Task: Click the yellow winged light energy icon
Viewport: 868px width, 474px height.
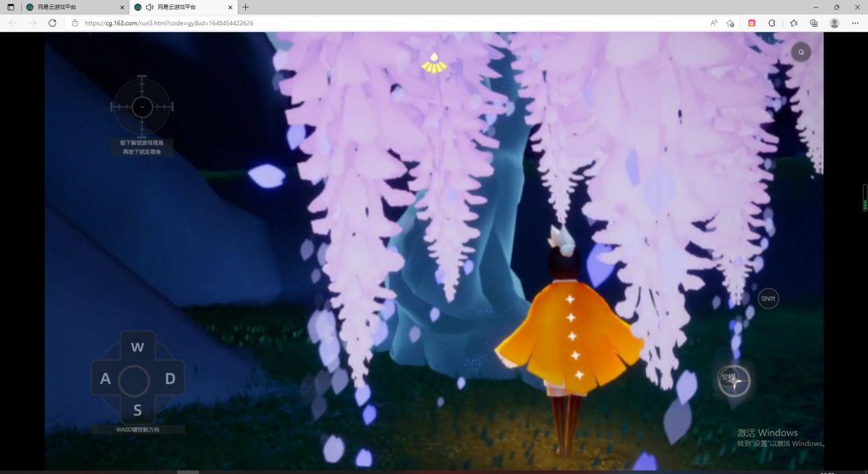Action: (x=434, y=63)
